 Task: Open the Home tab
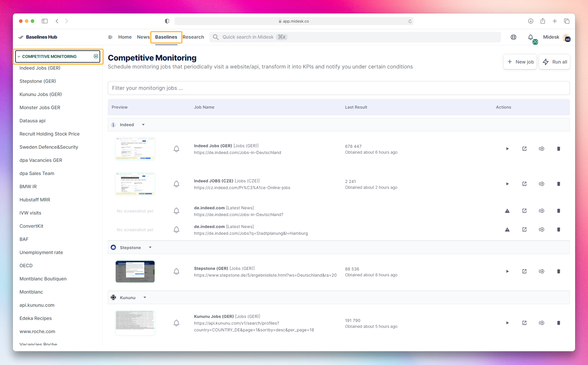pyautogui.click(x=125, y=37)
